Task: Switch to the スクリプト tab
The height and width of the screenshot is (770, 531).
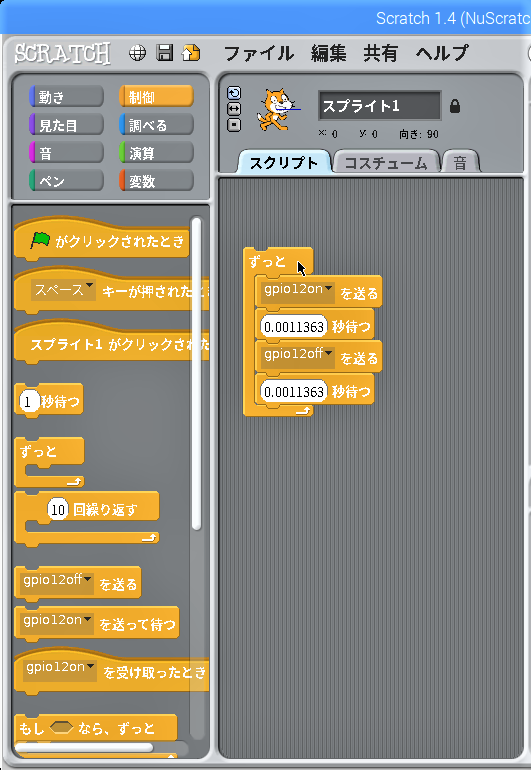Action: pyautogui.click(x=284, y=163)
